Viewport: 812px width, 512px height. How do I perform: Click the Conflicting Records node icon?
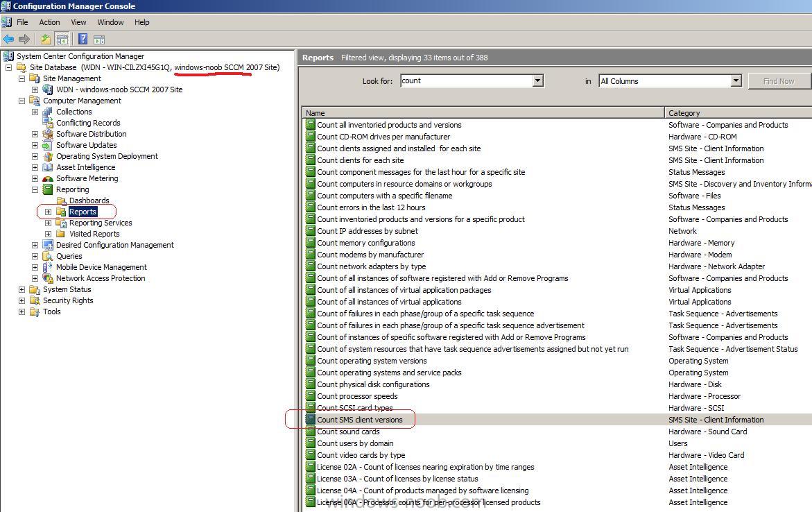[x=48, y=123]
